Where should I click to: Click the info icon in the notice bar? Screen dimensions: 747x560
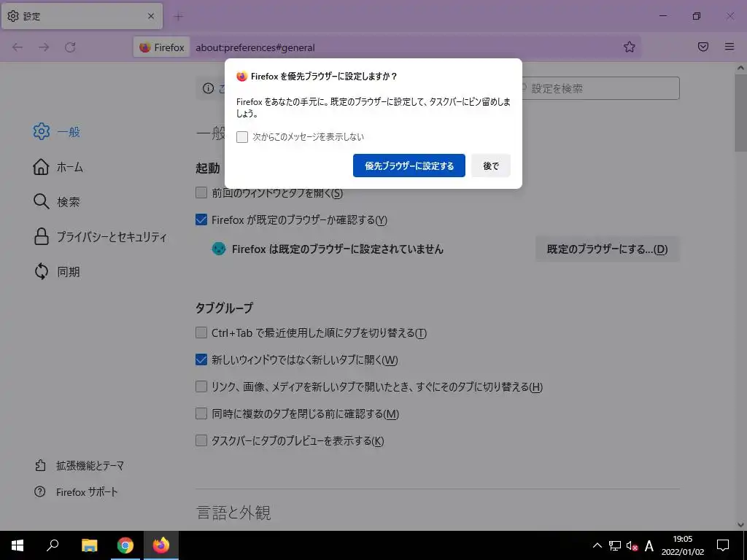(x=208, y=88)
